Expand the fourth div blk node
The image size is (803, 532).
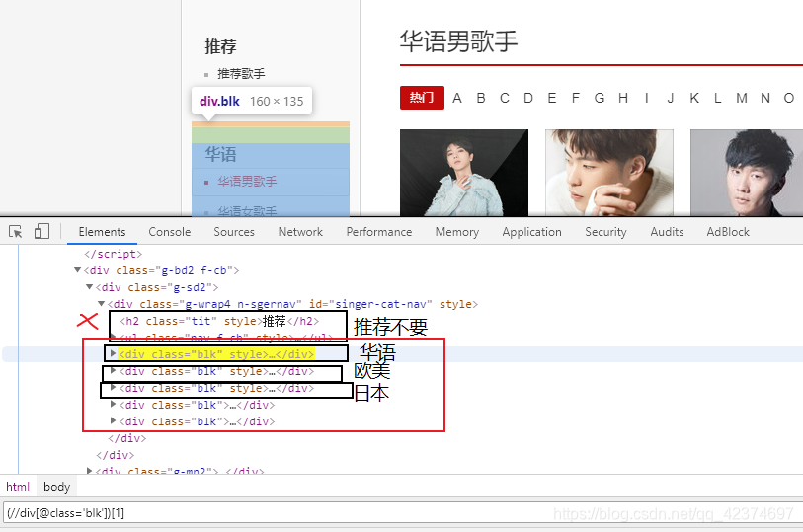click(x=114, y=405)
